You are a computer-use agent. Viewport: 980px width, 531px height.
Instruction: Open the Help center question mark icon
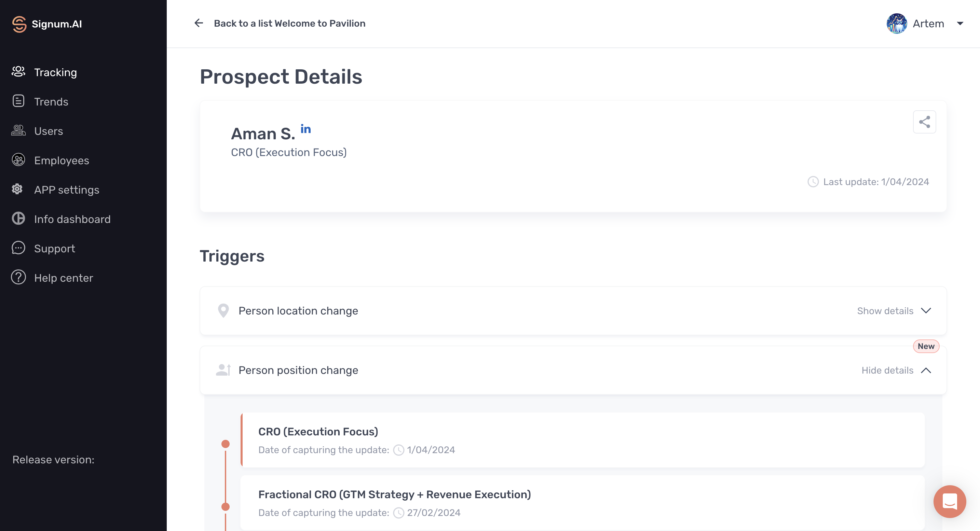(x=18, y=277)
